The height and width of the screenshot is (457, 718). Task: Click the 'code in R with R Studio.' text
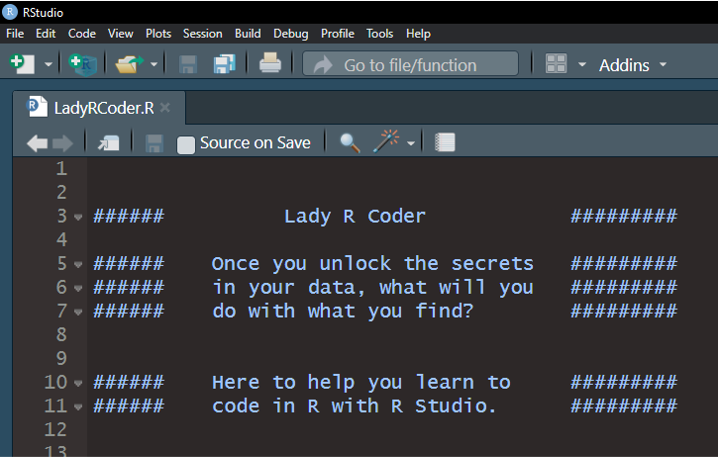point(354,406)
